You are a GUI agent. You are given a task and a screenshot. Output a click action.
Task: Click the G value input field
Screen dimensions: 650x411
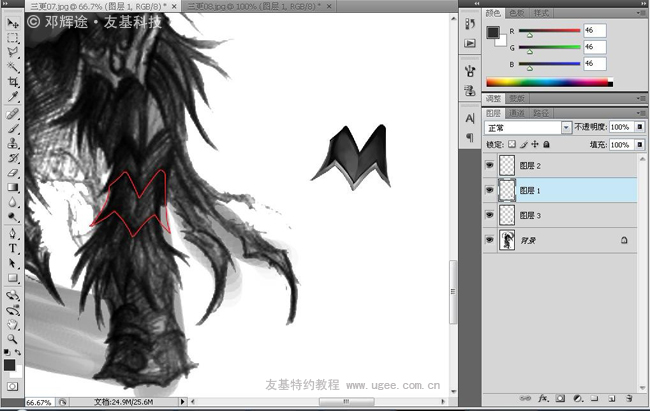click(594, 47)
